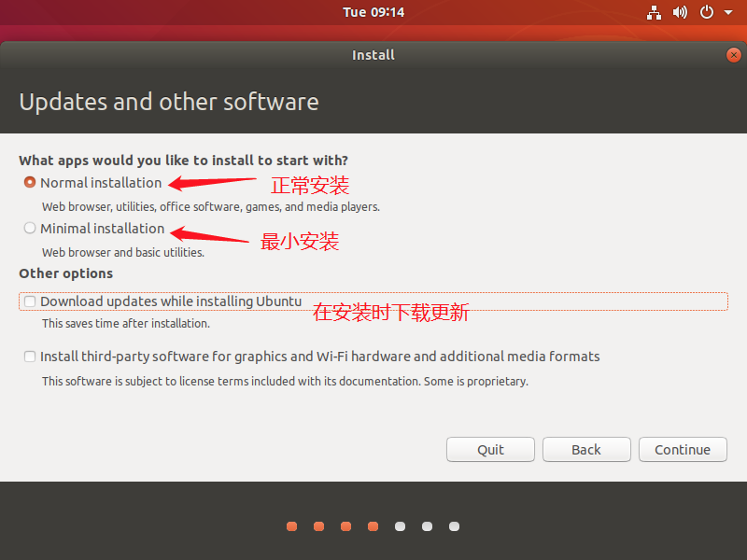Close the Install window
Image resolution: width=747 pixels, height=560 pixels.
(734, 55)
